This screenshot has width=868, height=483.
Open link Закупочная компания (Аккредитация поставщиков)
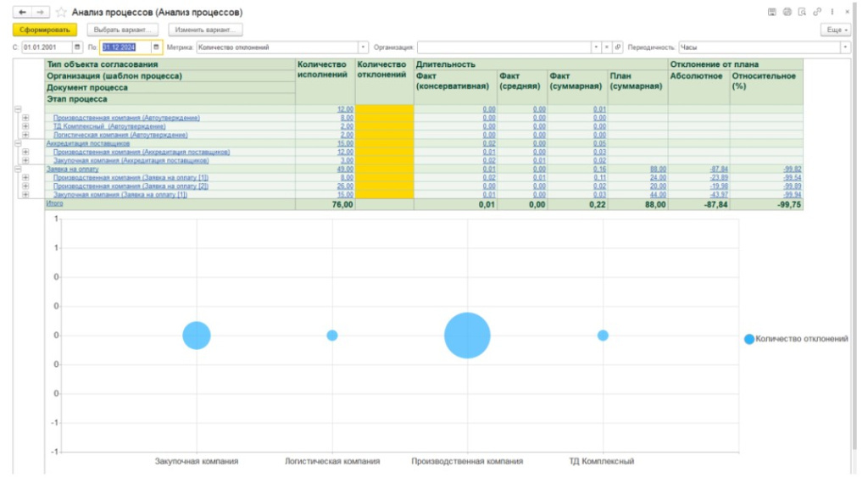coord(131,160)
